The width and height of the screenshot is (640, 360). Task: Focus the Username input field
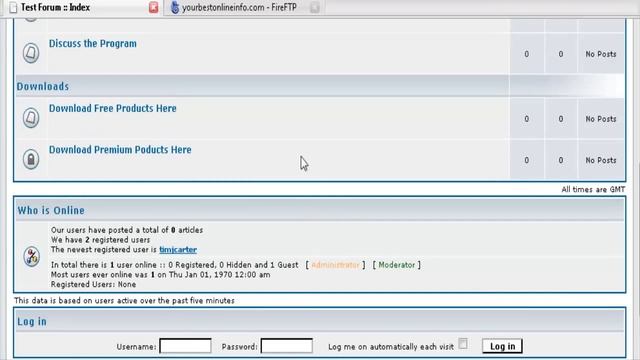coord(185,346)
